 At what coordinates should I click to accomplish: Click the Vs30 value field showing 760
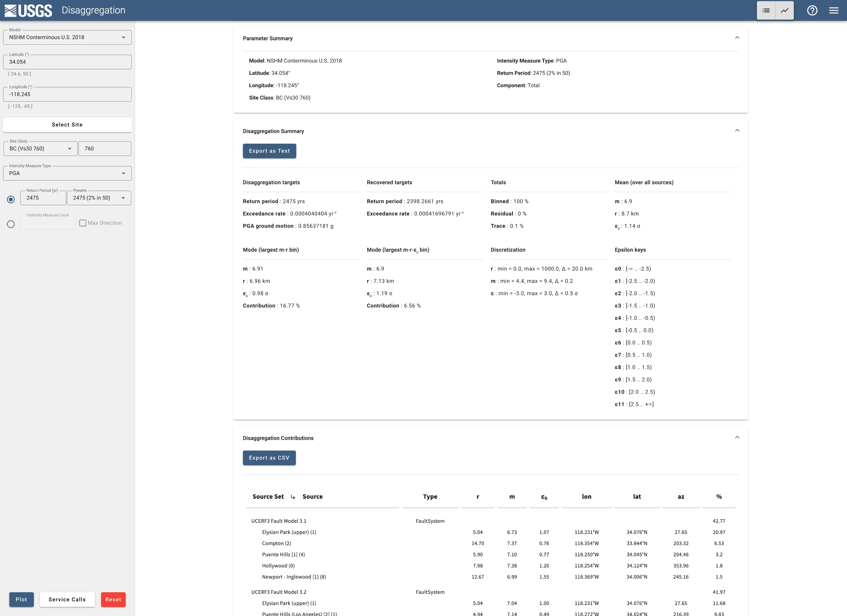click(x=105, y=149)
